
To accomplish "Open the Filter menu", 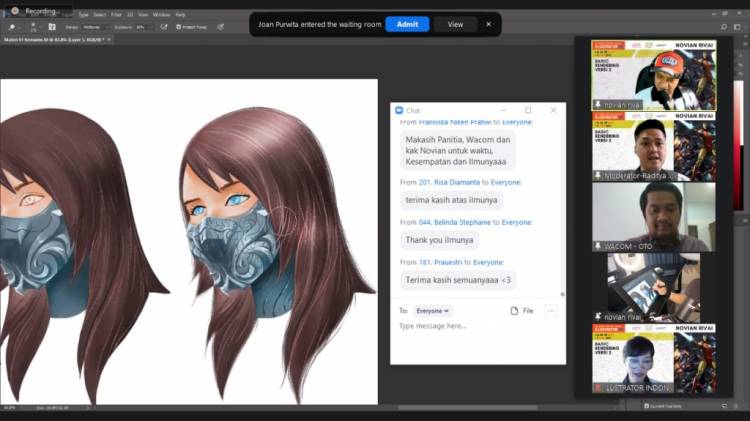I will tap(116, 15).
